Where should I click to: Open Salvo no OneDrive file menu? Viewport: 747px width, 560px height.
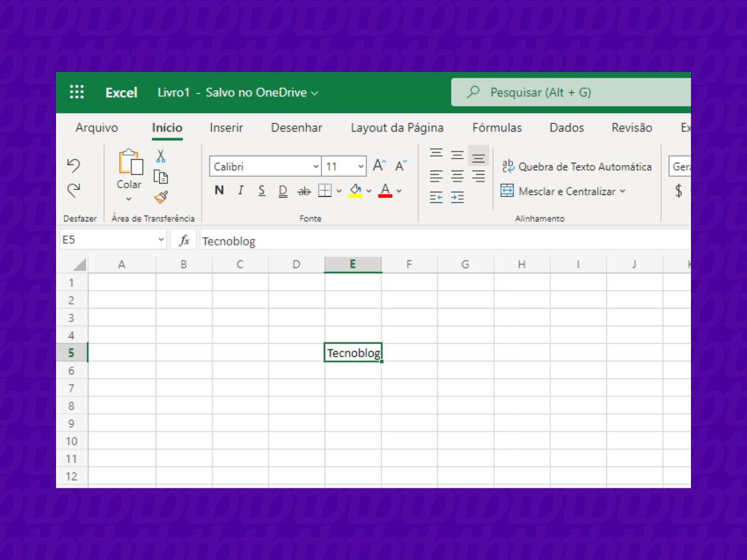click(x=256, y=92)
